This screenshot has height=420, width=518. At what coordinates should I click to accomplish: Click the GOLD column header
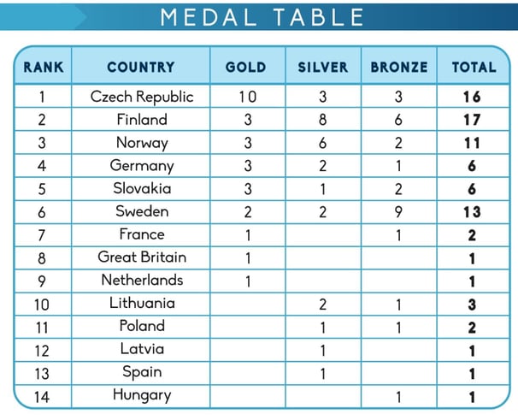(x=246, y=67)
